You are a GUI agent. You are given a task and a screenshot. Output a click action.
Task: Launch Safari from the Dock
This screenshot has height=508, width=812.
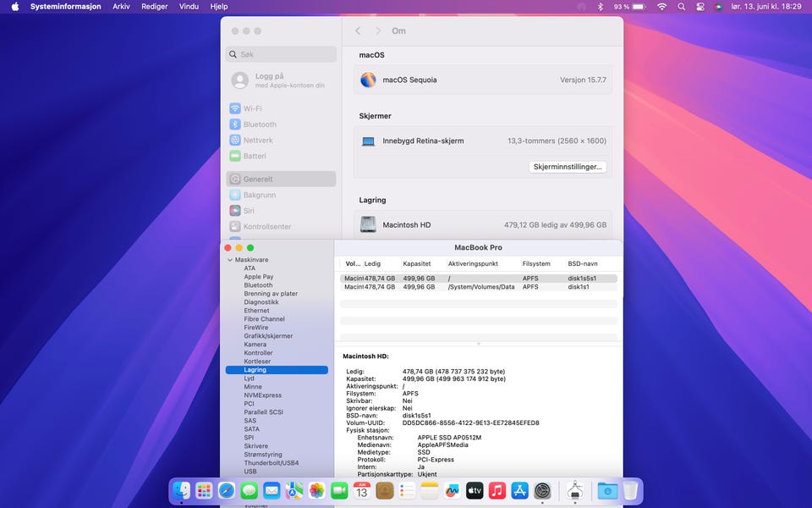pos(227,490)
